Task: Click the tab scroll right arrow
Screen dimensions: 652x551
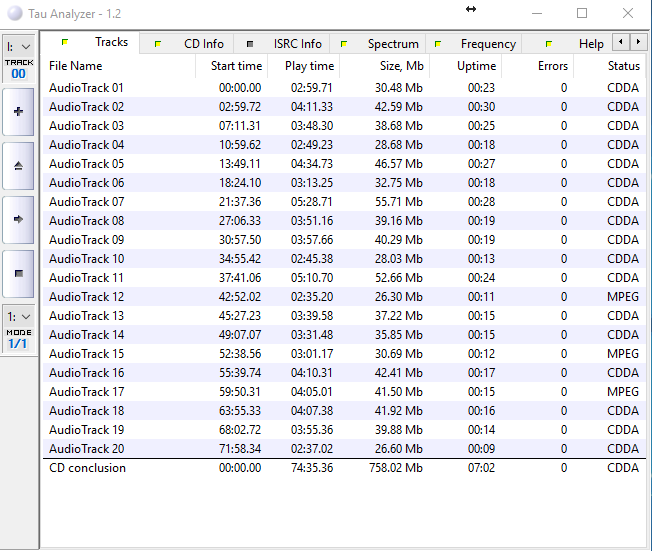Action: [638, 42]
